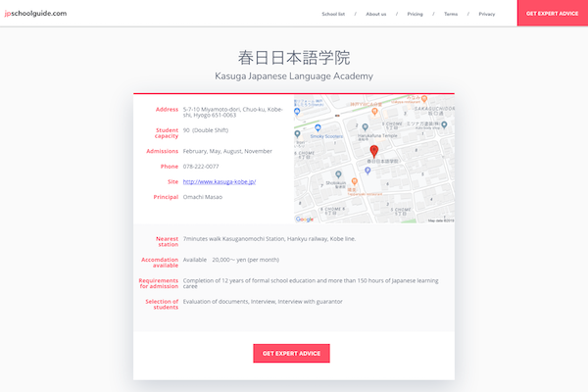Open the Privacy menu link
The image size is (588, 392).
[487, 14]
